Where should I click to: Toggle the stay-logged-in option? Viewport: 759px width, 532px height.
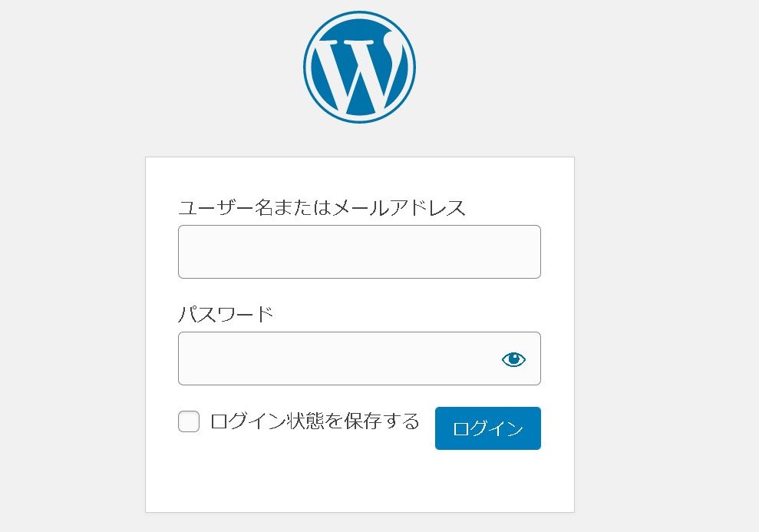tap(188, 421)
